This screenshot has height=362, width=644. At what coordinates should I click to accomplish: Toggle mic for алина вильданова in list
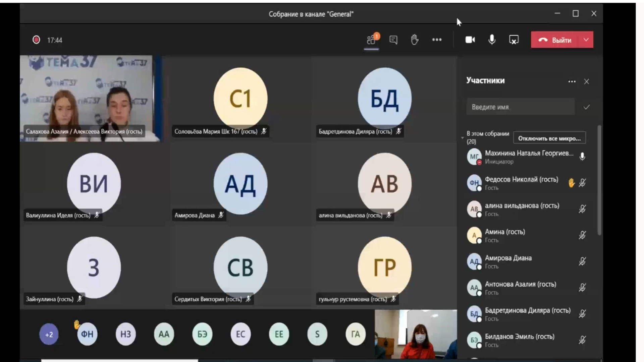pyautogui.click(x=582, y=209)
